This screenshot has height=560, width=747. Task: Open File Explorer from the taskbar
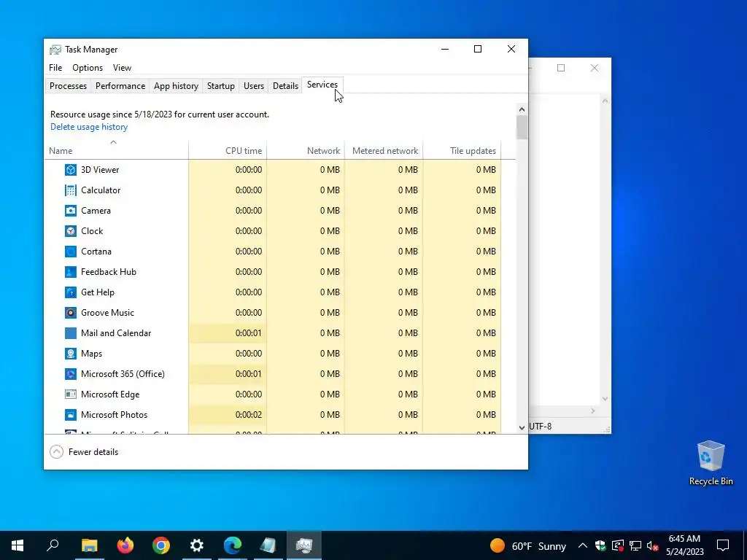coord(89,545)
